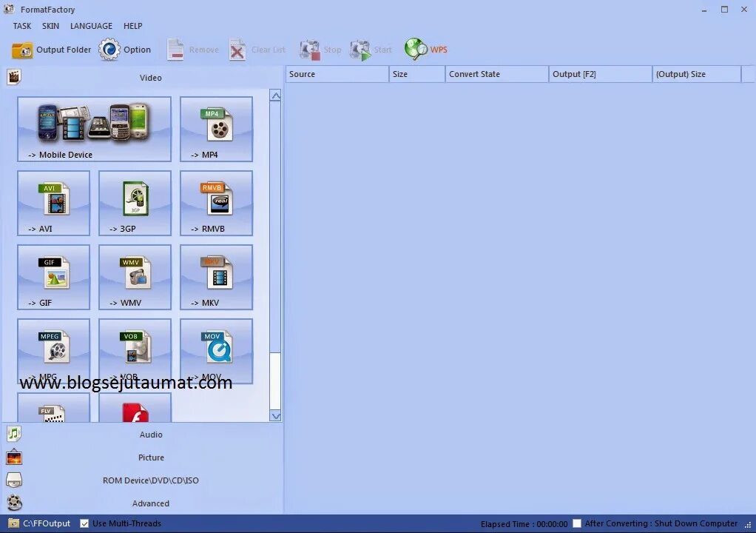Expand the Advanced category panel
The image size is (756, 533).
pyautogui.click(x=143, y=503)
